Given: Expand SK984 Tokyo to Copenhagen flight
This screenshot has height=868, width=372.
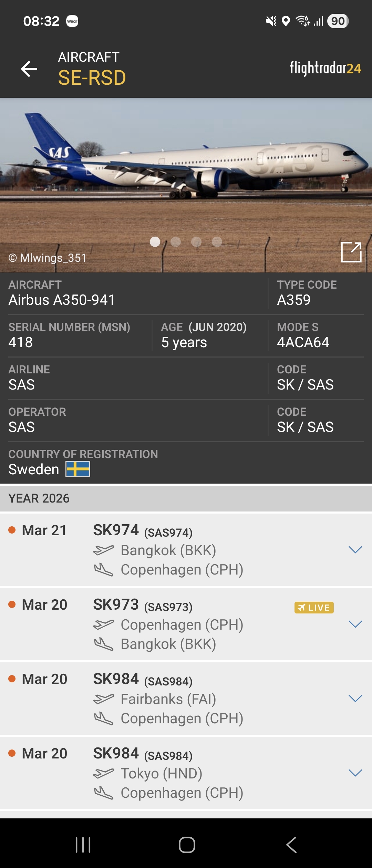Looking at the screenshot, I should (x=355, y=773).
